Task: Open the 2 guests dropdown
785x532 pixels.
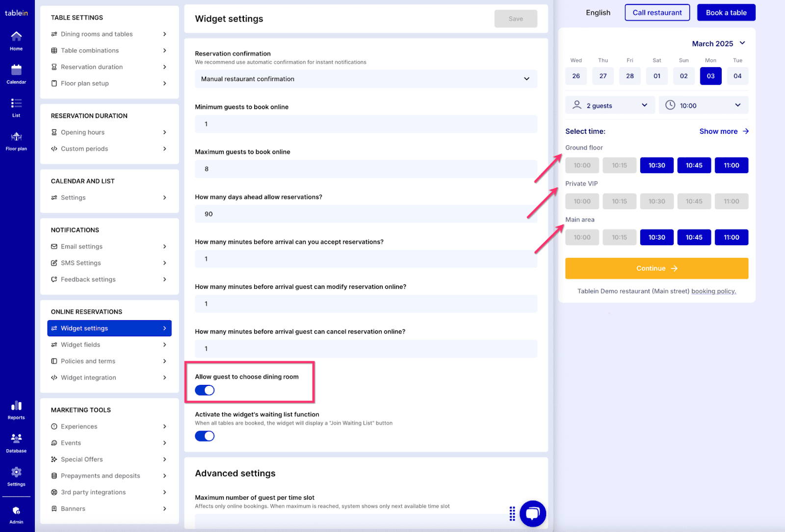Action: [x=610, y=105]
